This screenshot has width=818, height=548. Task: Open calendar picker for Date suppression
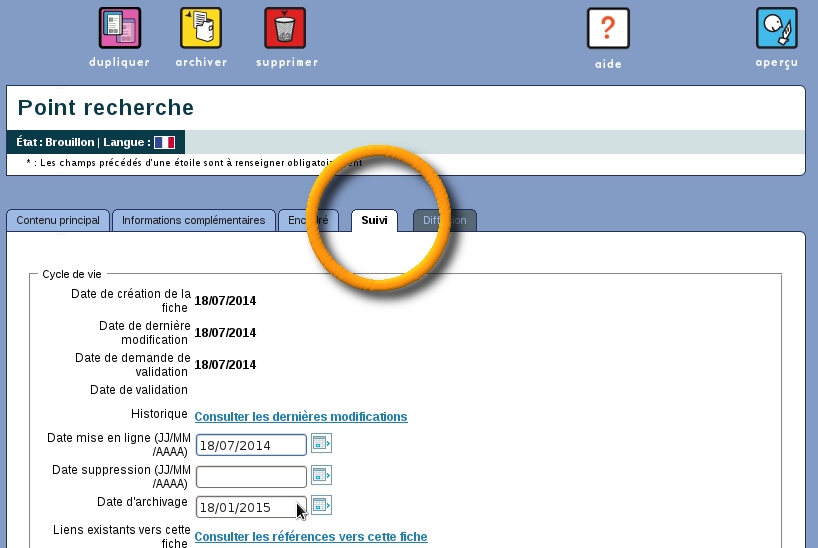[x=321, y=475]
